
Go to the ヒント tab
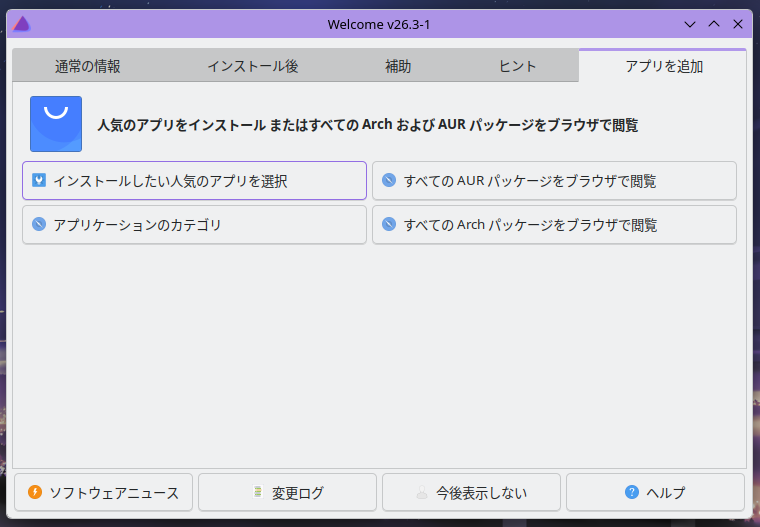pyautogui.click(x=518, y=66)
